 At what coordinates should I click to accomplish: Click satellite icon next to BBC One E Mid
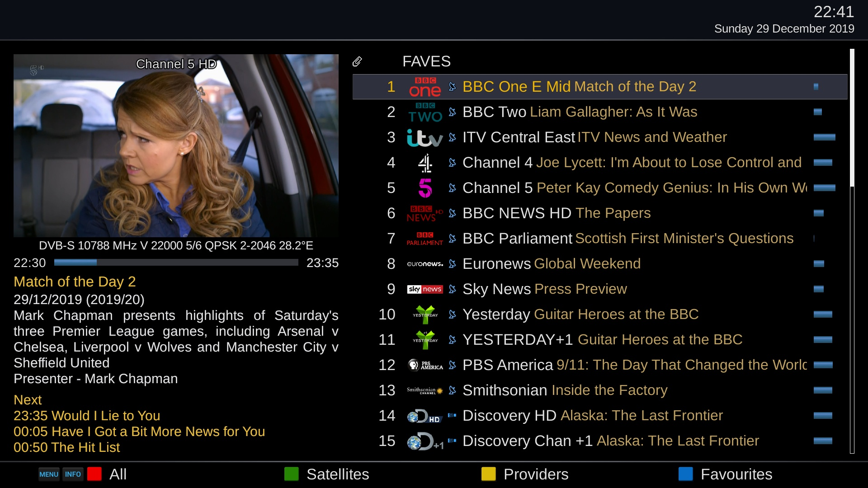452,87
